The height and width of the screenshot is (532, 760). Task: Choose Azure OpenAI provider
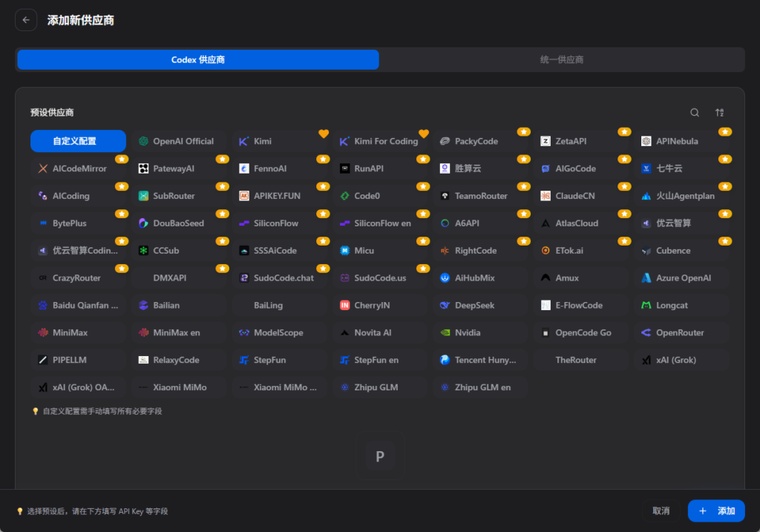coord(681,278)
